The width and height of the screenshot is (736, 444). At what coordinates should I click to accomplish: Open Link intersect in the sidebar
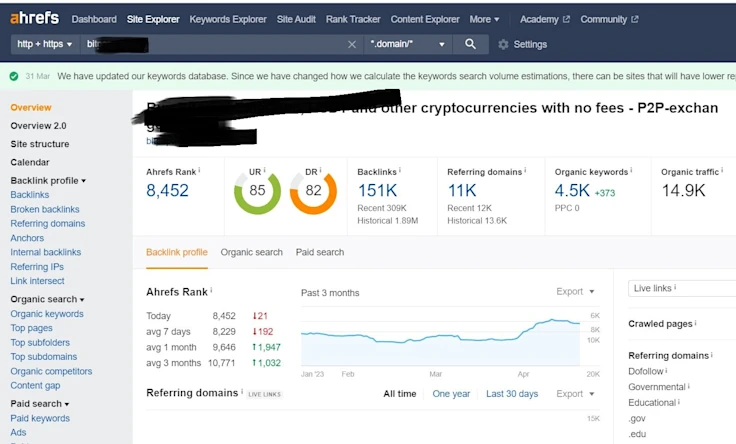38,281
